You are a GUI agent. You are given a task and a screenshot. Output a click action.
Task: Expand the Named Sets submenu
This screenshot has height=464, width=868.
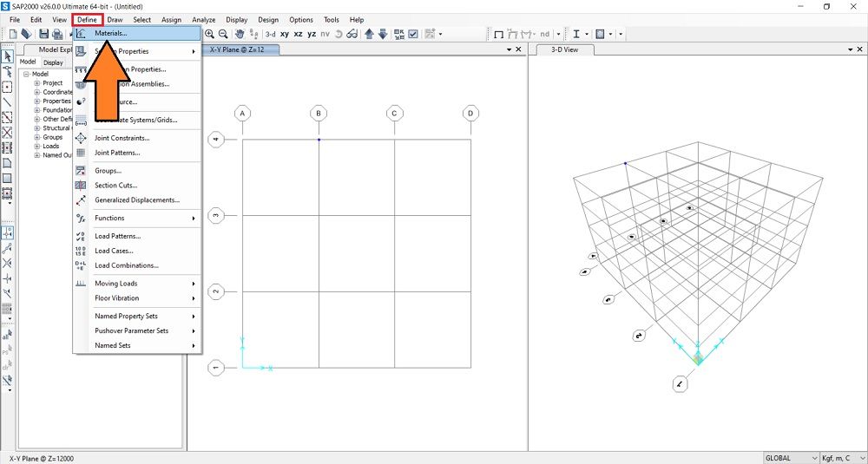[194, 346]
